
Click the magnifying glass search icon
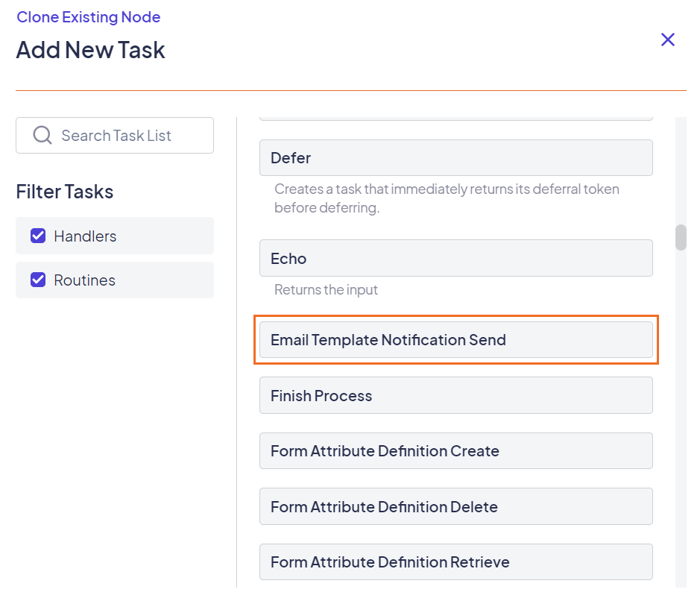(x=43, y=135)
